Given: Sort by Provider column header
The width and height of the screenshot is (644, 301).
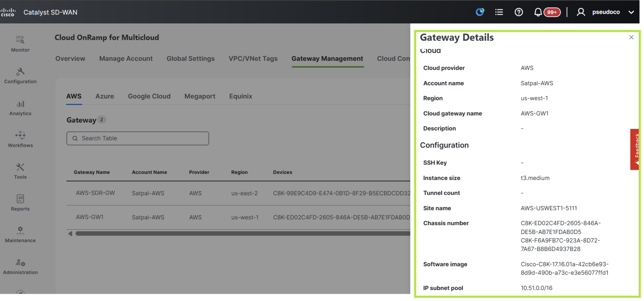Looking at the screenshot, I should coord(199,172).
